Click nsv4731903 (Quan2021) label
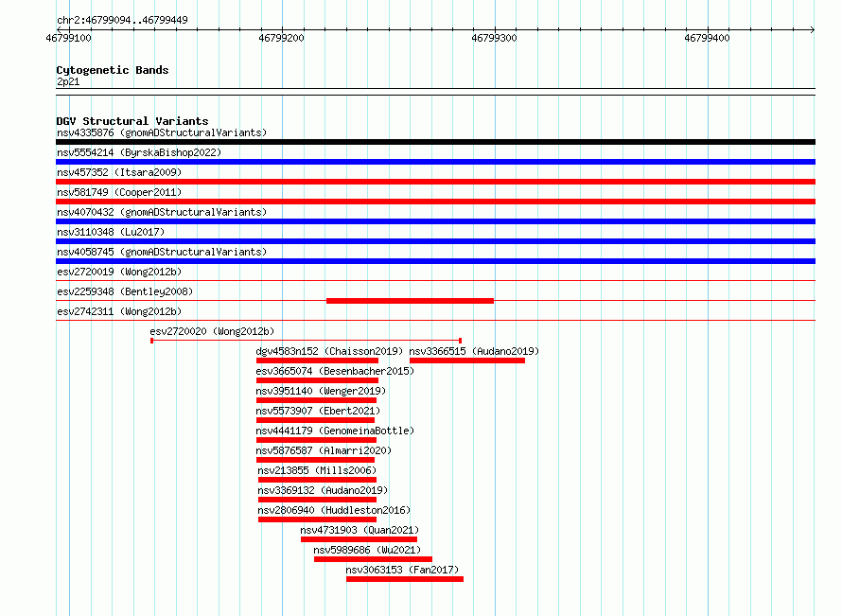This screenshot has width=842, height=616. (x=360, y=530)
